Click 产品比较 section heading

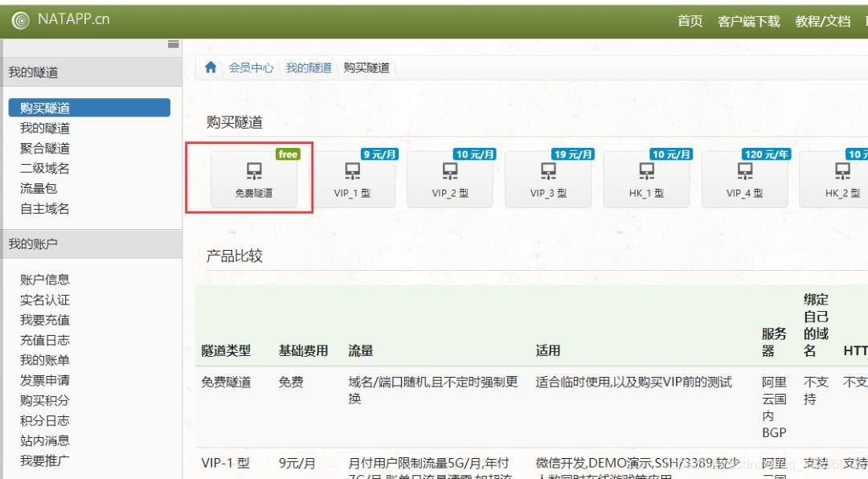click(234, 256)
